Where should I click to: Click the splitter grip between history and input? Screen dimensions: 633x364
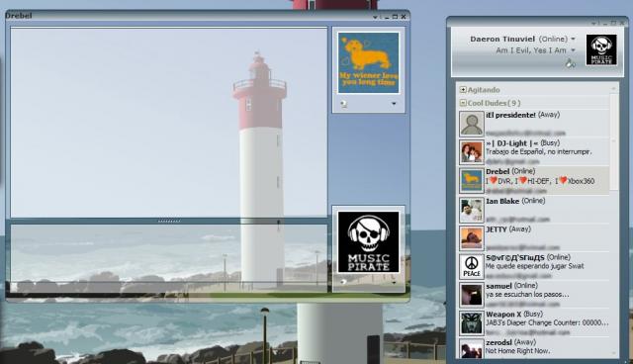tap(169, 222)
